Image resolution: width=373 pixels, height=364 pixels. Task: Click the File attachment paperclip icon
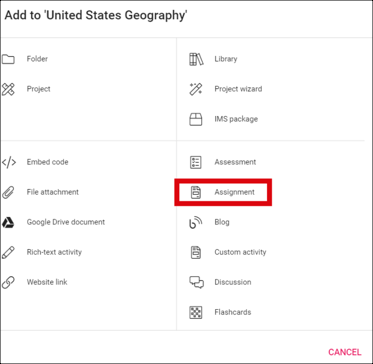click(x=8, y=192)
